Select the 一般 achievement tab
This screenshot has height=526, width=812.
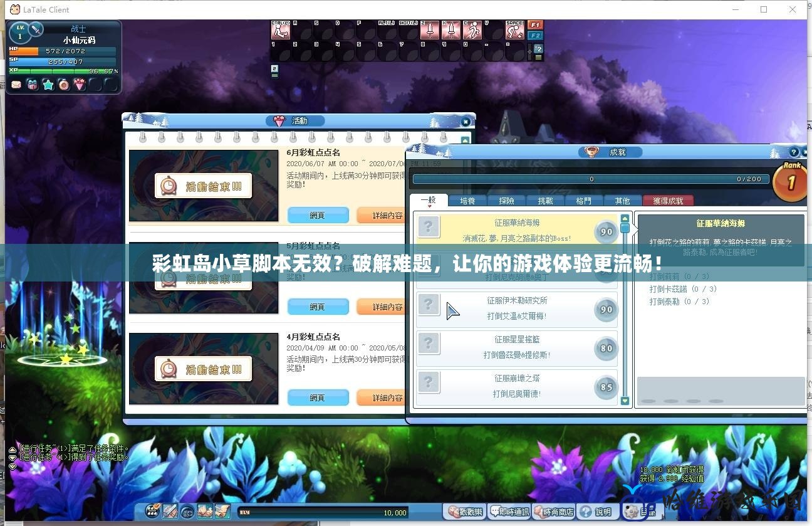[x=429, y=201]
